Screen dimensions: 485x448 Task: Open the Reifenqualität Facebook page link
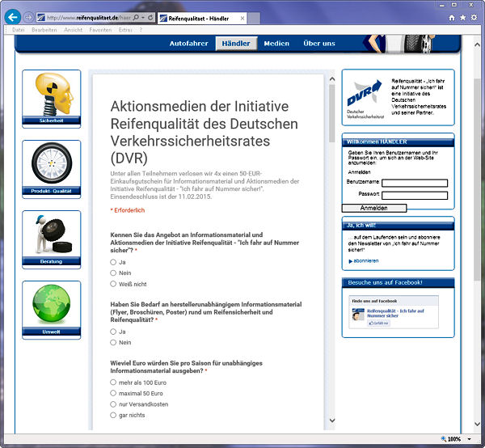(x=395, y=313)
